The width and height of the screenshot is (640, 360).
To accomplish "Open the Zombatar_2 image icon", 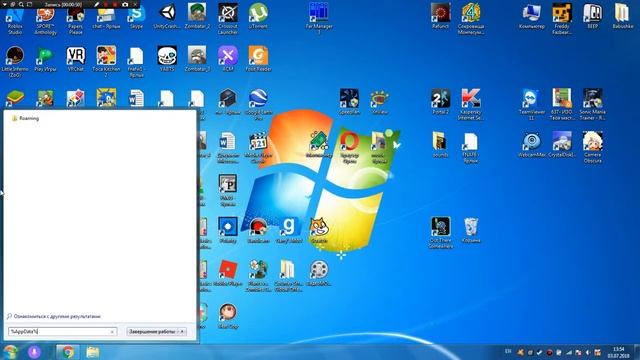I will [197, 16].
